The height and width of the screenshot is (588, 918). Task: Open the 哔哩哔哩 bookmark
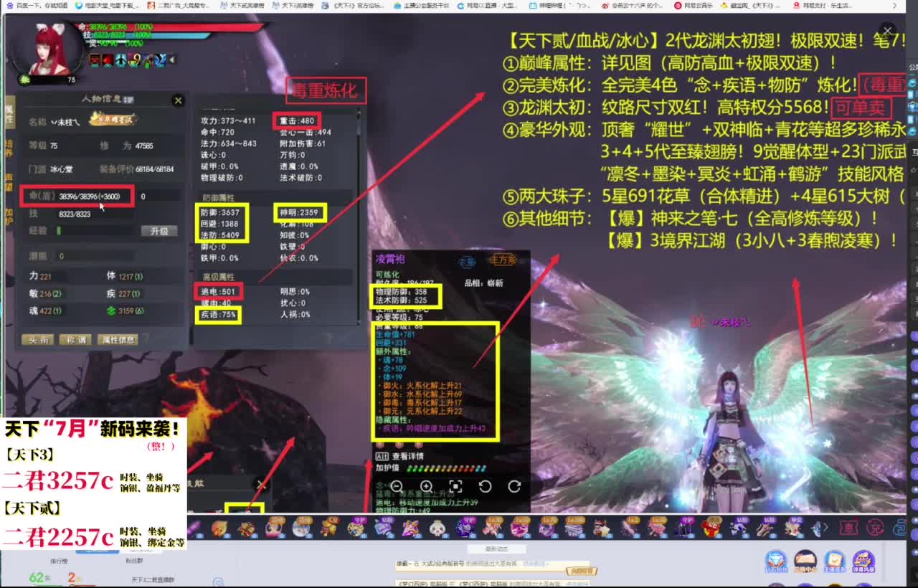(559, 6)
